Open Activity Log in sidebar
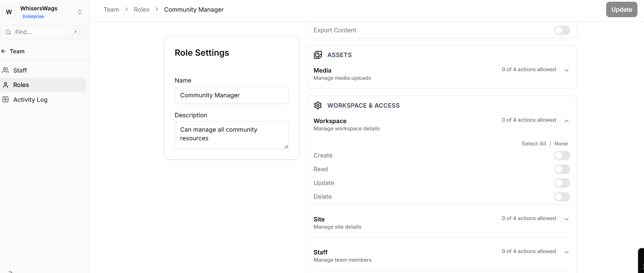 (30, 100)
